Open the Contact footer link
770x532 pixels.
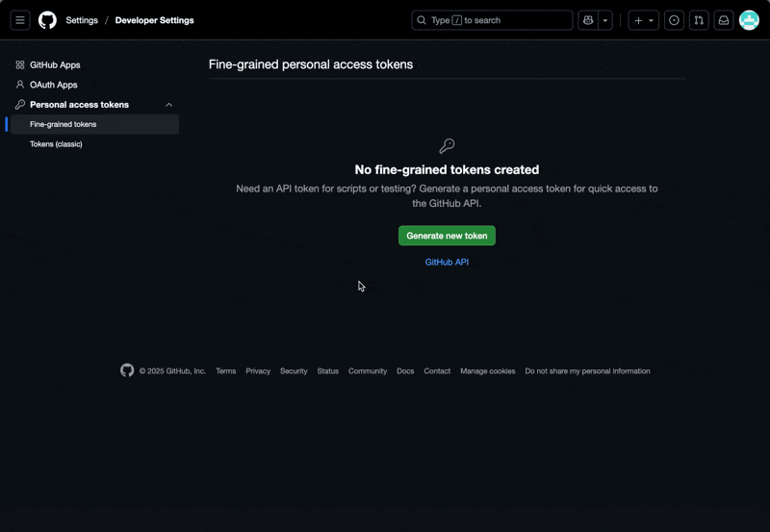(437, 371)
